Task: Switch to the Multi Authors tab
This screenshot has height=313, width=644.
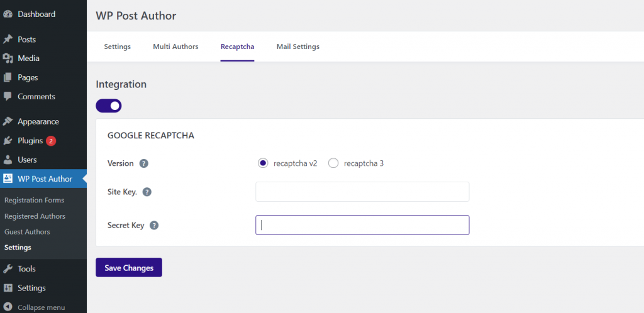Action: click(x=176, y=47)
